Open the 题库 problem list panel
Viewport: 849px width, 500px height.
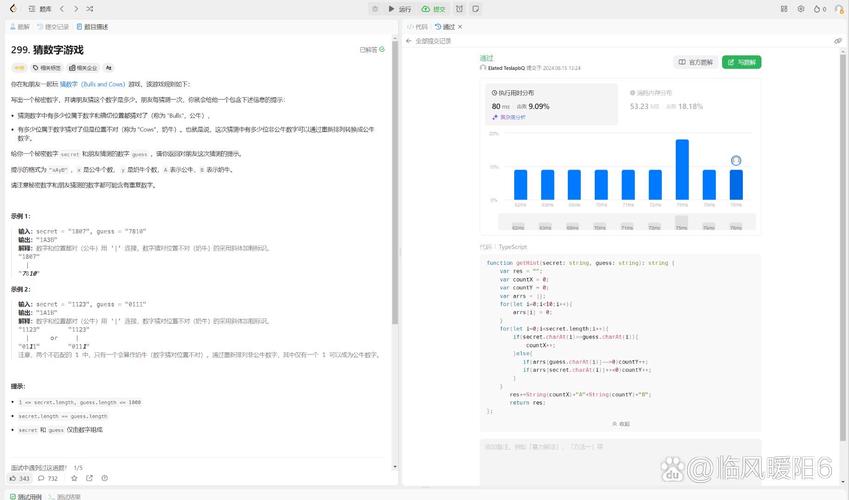pos(40,9)
